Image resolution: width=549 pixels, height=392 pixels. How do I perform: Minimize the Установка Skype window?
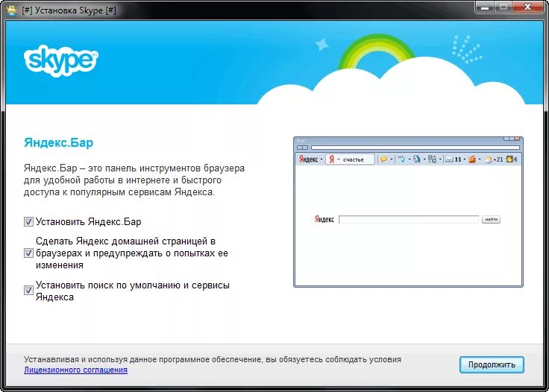[485, 7]
